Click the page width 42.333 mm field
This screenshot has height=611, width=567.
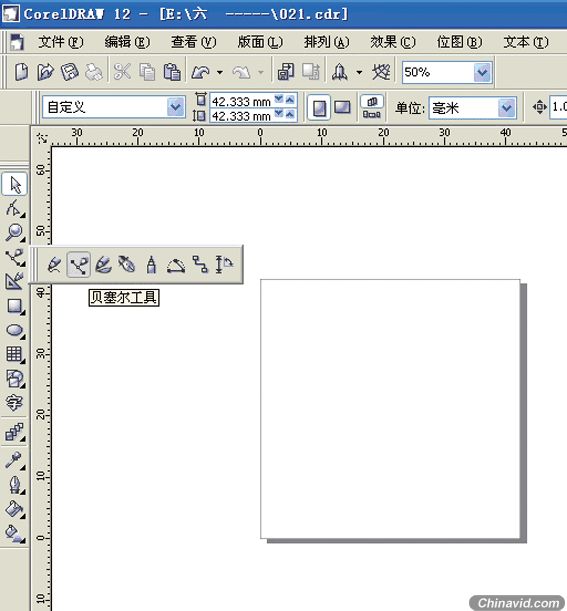click(242, 101)
